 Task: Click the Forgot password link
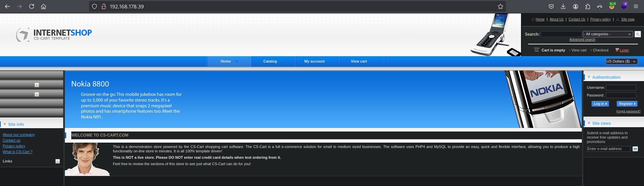point(628,111)
